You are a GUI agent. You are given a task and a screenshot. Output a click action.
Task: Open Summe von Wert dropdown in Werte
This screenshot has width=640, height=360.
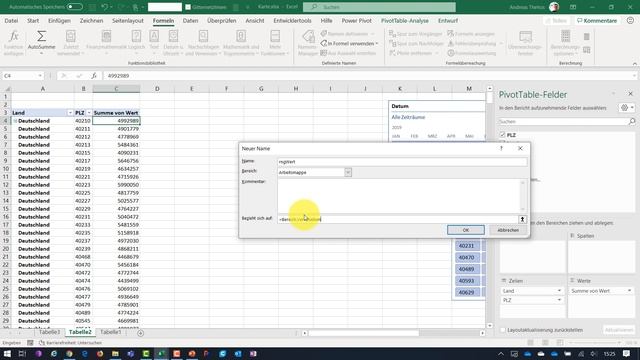629,291
